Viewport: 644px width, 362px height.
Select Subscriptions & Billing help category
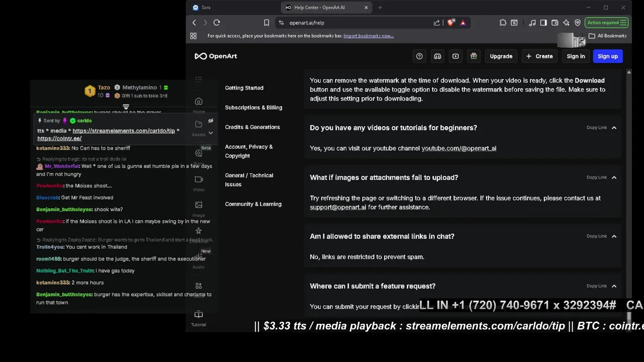coord(254,108)
